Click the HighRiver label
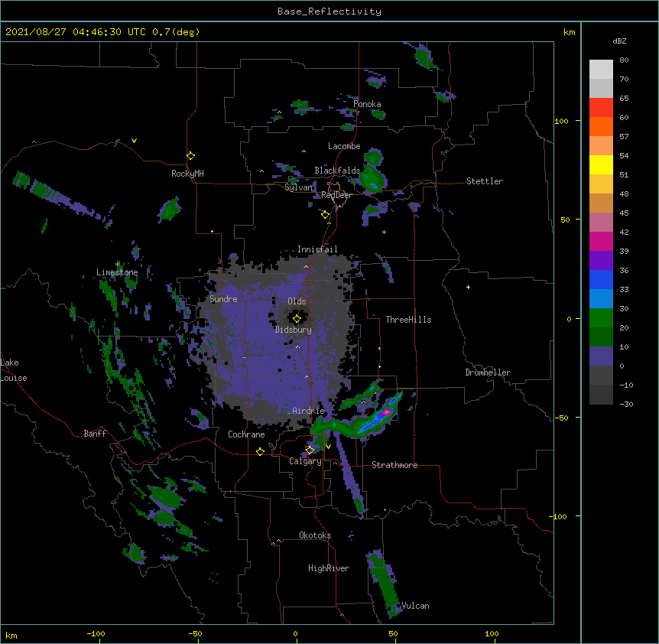The image size is (659, 644). coord(329,568)
